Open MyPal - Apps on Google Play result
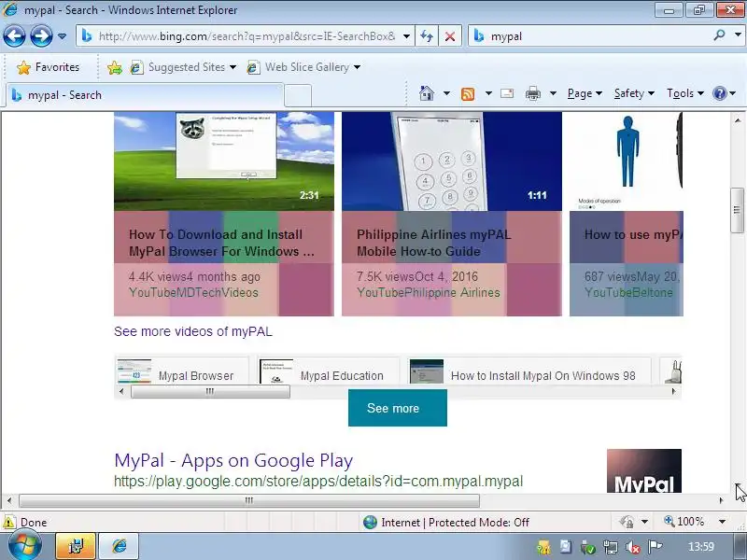 233,460
